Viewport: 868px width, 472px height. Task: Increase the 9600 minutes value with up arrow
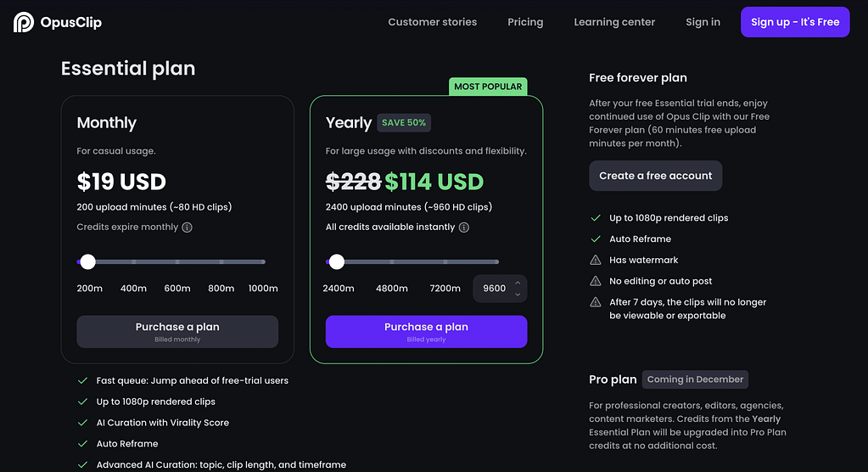518,283
